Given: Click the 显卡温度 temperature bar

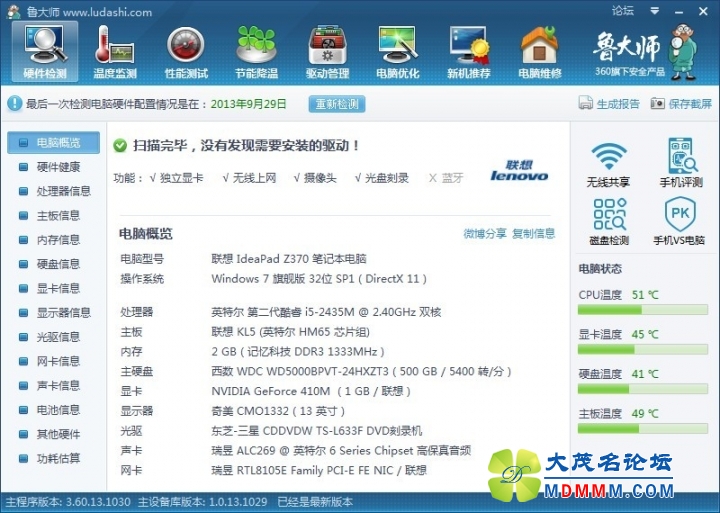Looking at the screenshot, I should pyautogui.click(x=642, y=350).
